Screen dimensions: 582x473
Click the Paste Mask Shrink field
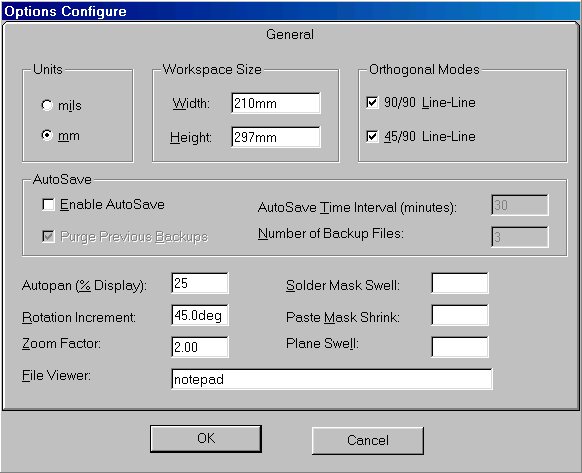point(460,315)
